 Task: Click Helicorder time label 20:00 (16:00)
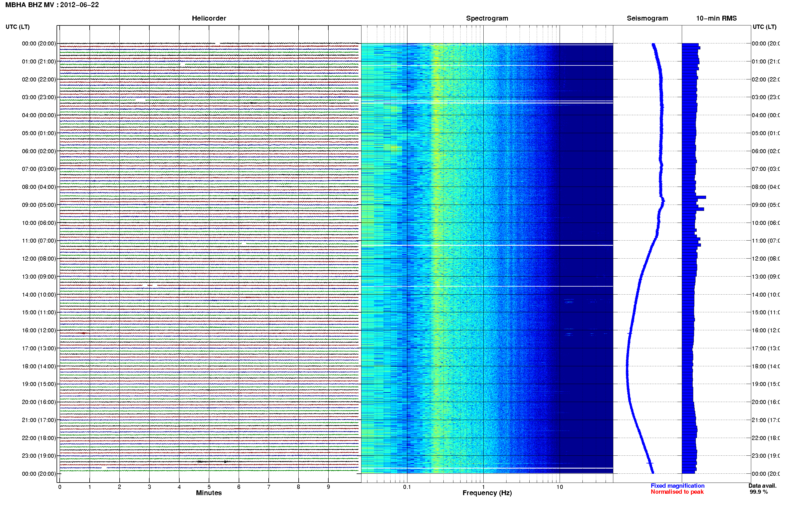[39, 402]
